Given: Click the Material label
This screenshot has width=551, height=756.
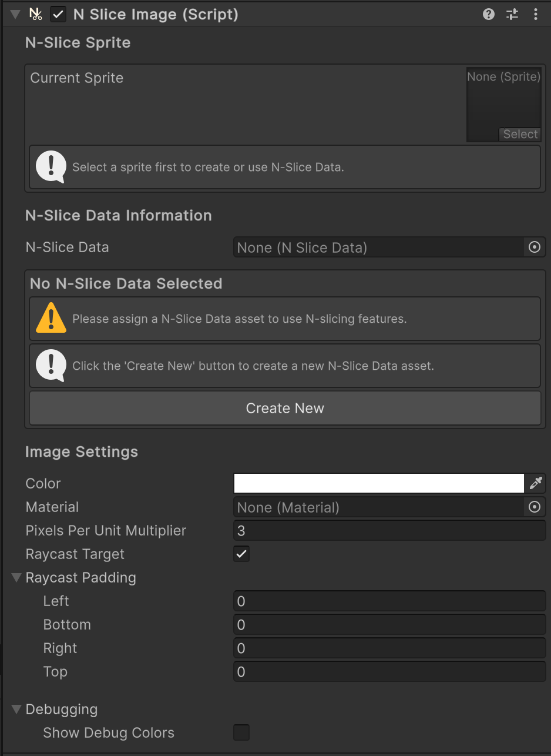Looking at the screenshot, I should pyautogui.click(x=52, y=507).
